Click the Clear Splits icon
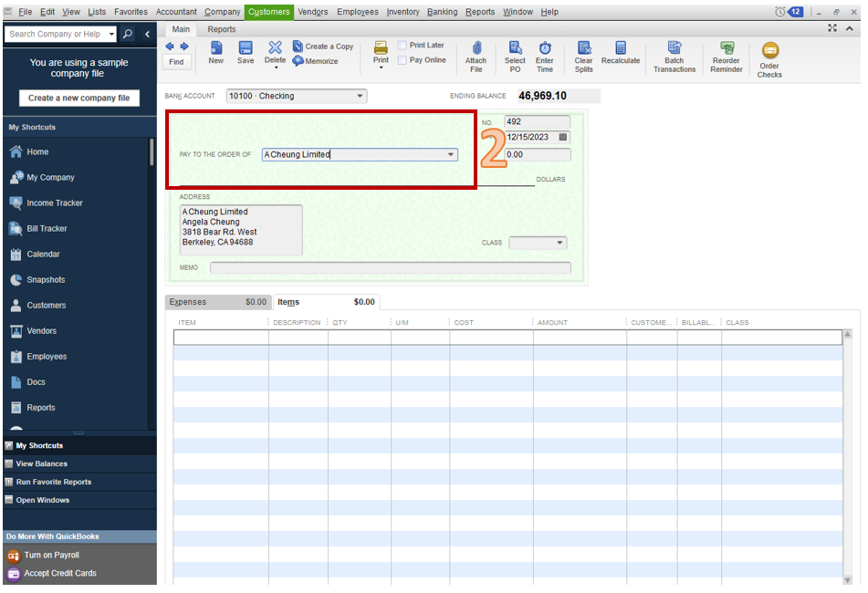Screen dimensions: 868x593 (583, 48)
